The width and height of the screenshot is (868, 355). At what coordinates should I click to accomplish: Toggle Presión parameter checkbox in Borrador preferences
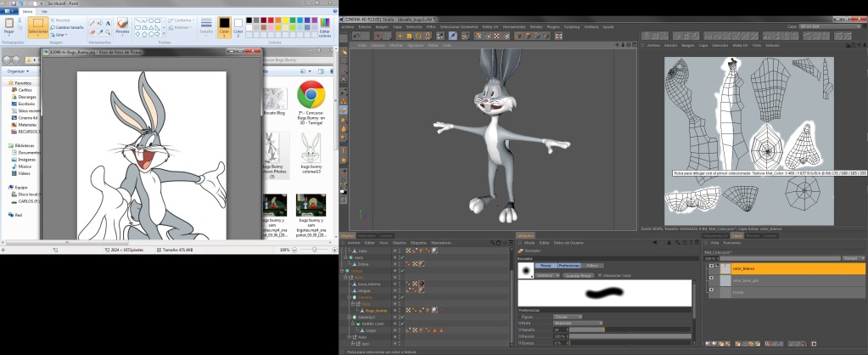(x=520, y=336)
